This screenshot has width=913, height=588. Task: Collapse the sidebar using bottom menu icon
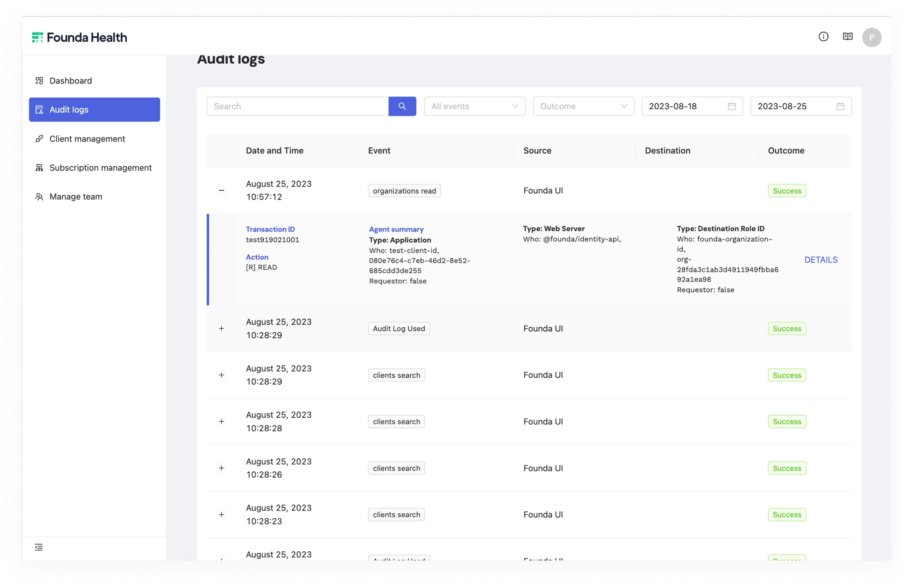pyautogui.click(x=38, y=547)
